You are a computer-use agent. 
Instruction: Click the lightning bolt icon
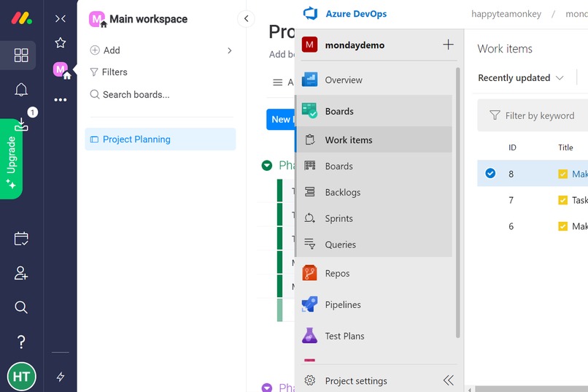61,377
